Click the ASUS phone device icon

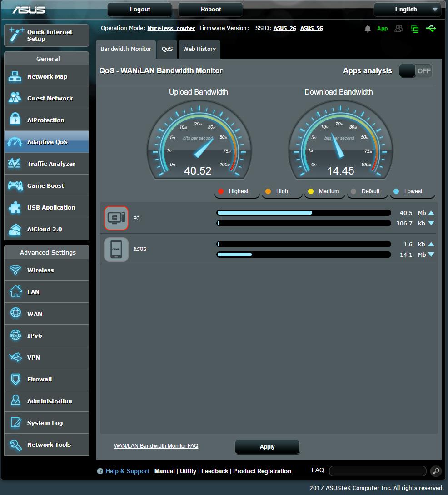[116, 249]
